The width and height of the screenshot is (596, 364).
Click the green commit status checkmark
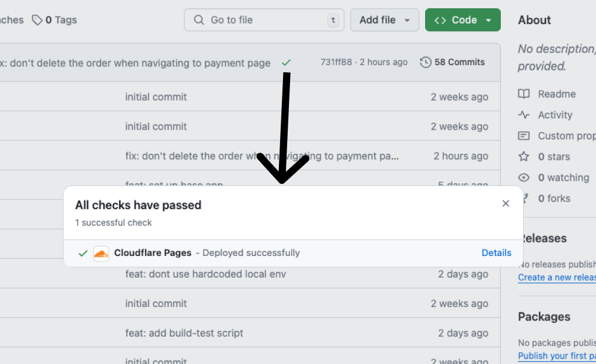(286, 62)
